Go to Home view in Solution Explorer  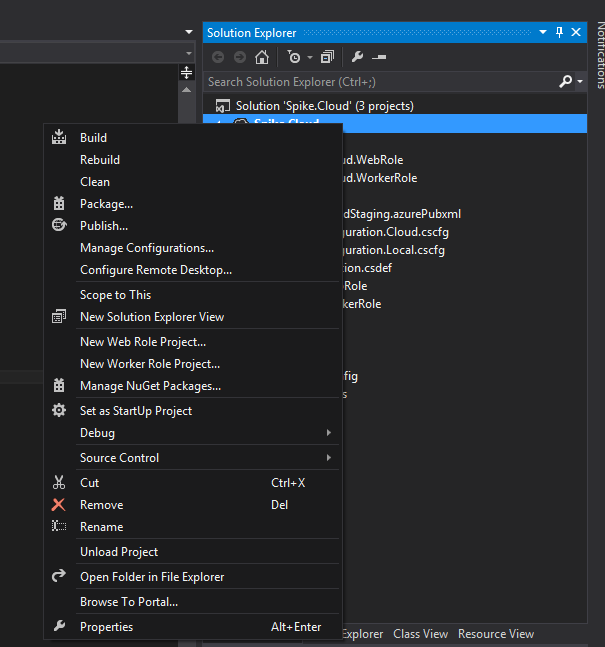262,57
